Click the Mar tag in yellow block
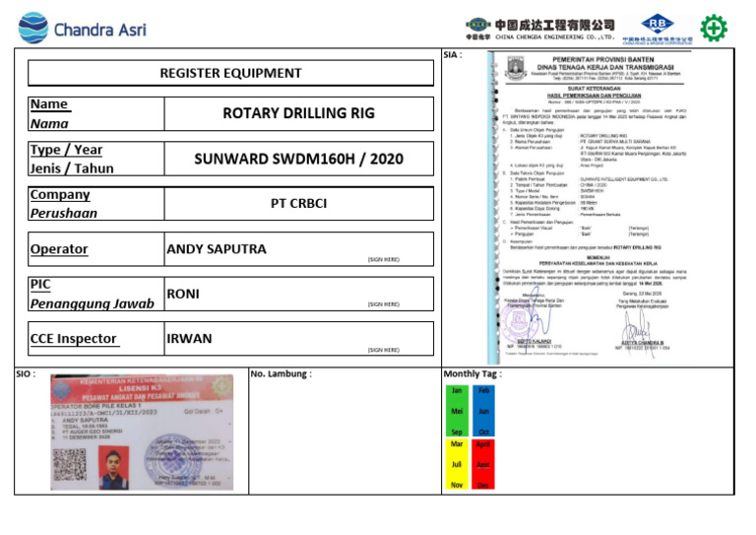The image size is (756, 535). (457, 443)
